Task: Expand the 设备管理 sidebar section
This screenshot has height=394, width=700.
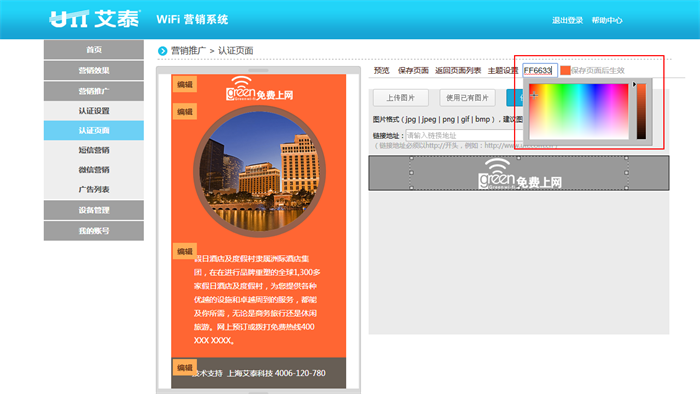Action: pos(94,210)
